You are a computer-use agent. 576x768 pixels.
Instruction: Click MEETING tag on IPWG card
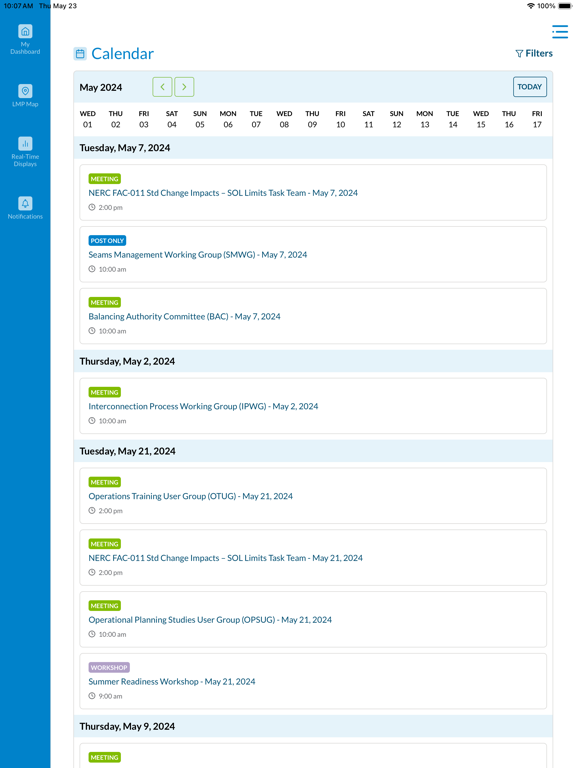pos(104,392)
